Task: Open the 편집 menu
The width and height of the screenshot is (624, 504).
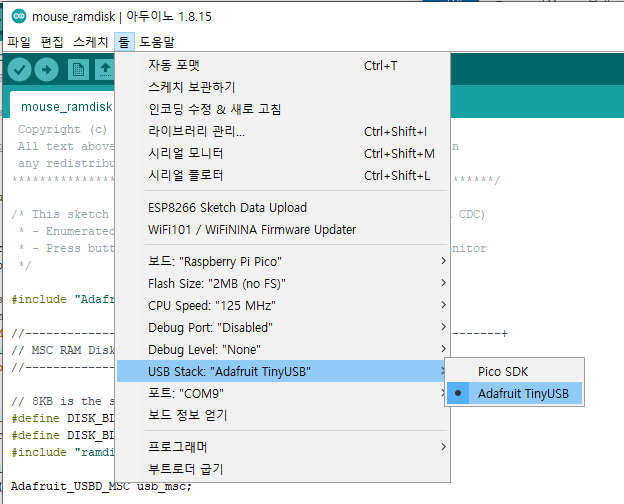Action: [52, 42]
